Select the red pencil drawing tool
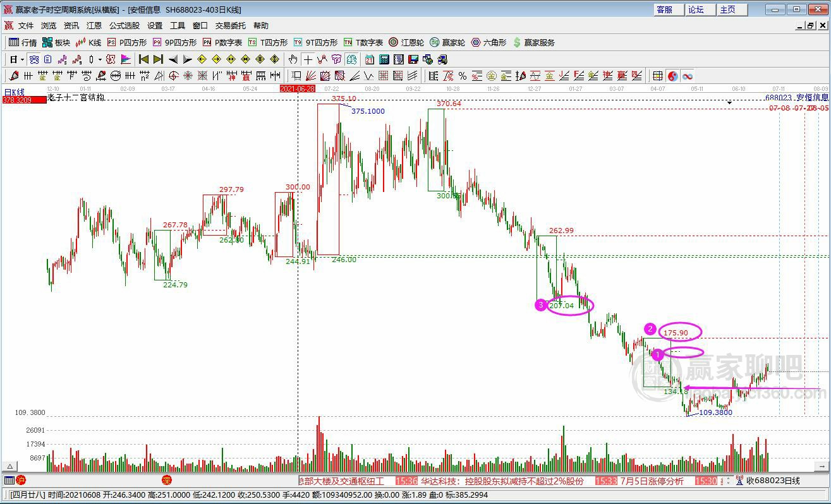The image size is (831, 504). pos(14,76)
